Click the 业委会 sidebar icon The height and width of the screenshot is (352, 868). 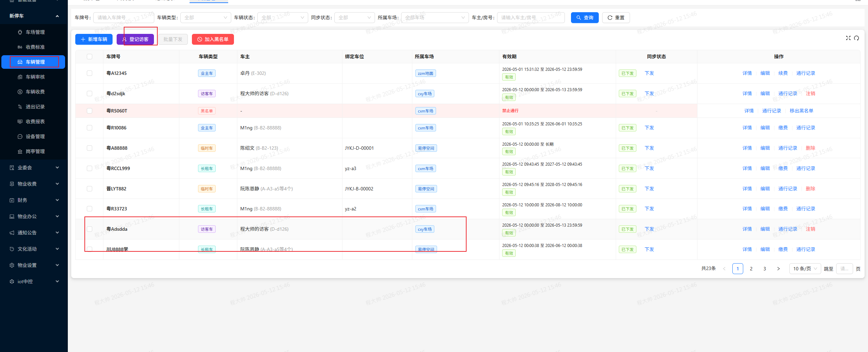pyautogui.click(x=12, y=168)
